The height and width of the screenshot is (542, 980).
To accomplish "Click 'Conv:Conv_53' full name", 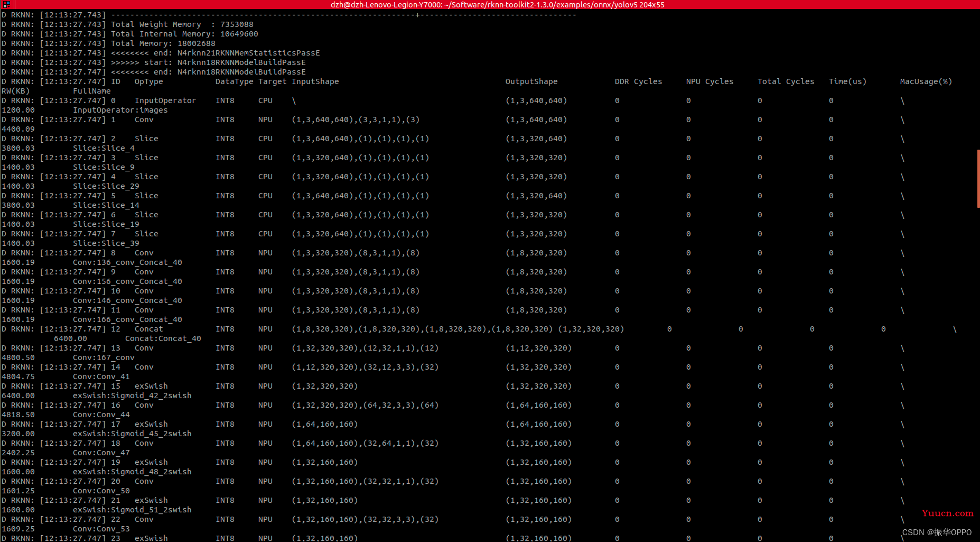I will tap(101, 529).
